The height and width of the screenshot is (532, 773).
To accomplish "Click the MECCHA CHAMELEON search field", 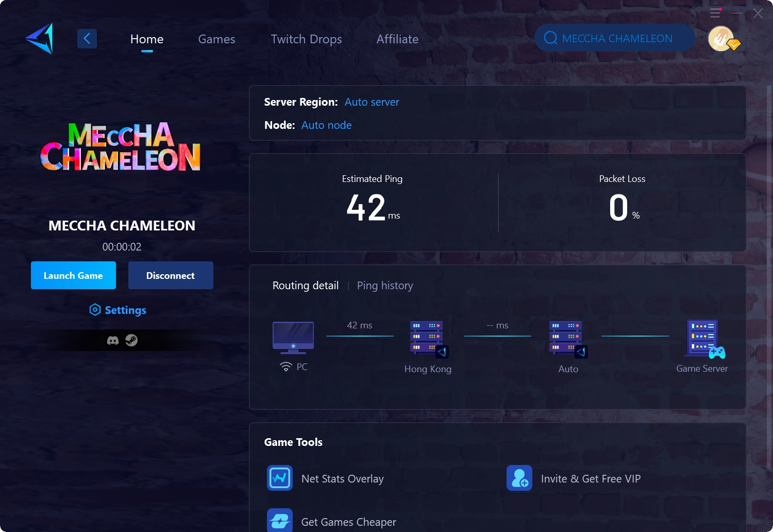I will point(614,38).
